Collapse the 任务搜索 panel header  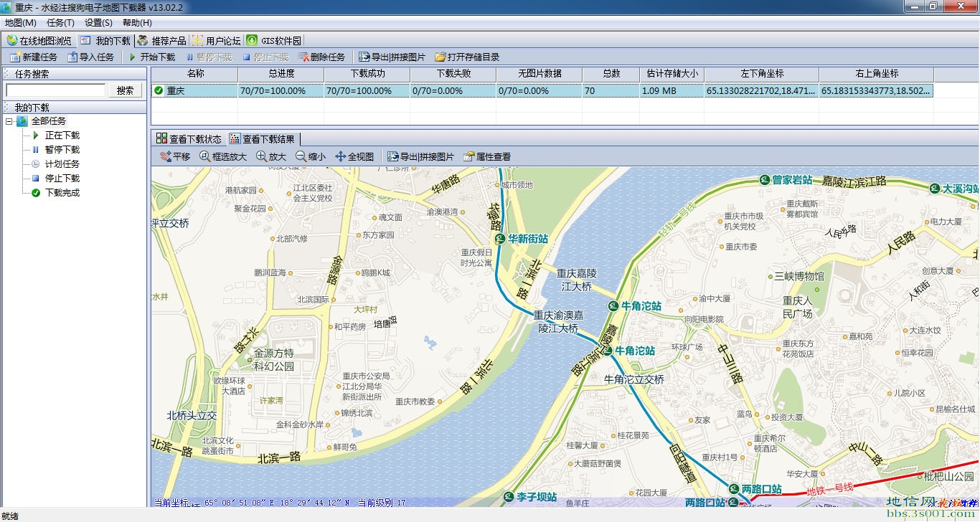[74, 73]
